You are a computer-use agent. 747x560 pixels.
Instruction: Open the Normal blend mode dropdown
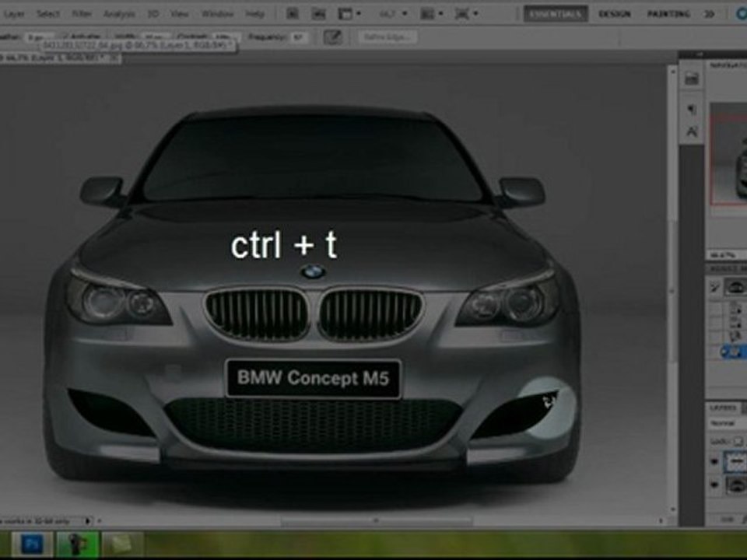pyautogui.click(x=728, y=423)
